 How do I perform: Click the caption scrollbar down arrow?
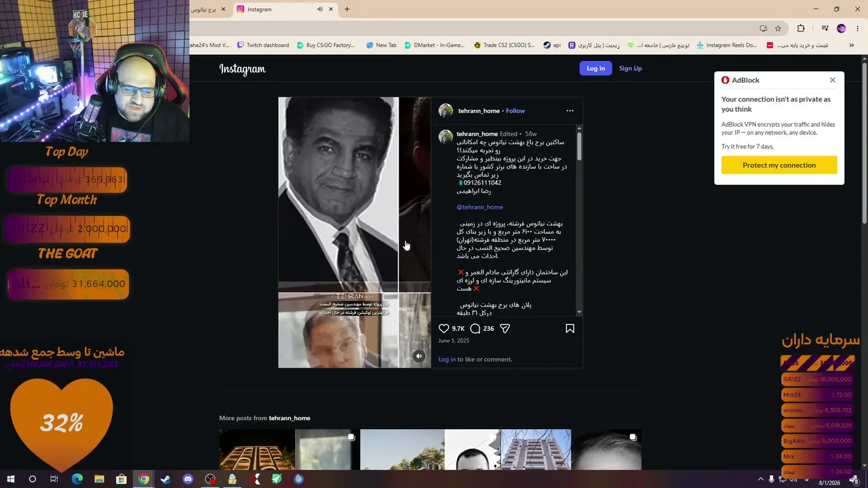click(x=579, y=312)
